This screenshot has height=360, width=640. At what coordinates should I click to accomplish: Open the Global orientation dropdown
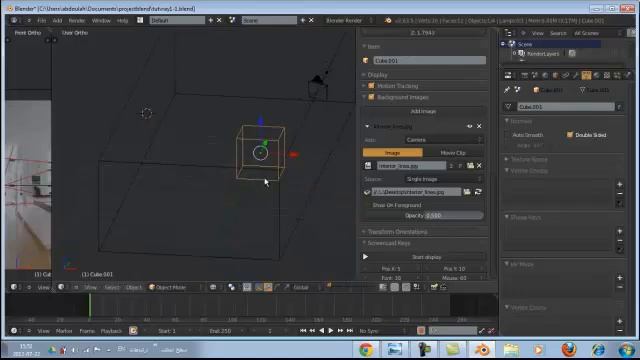(306, 287)
